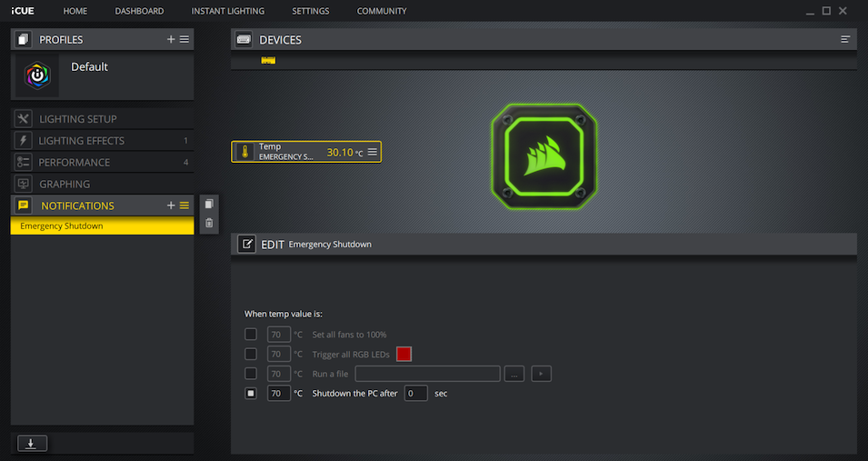Click the Performance sliders icon
Image resolution: width=868 pixels, height=461 pixels.
[x=24, y=162]
